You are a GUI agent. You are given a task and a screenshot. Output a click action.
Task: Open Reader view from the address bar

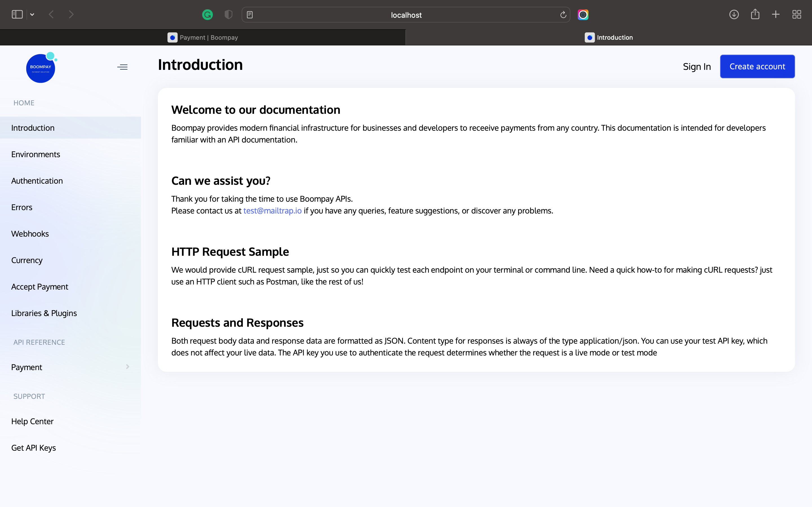pyautogui.click(x=250, y=14)
